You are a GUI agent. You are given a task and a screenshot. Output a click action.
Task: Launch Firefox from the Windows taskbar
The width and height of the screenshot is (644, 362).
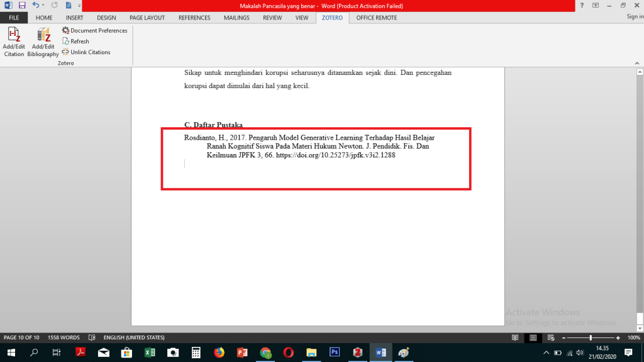tap(219, 352)
